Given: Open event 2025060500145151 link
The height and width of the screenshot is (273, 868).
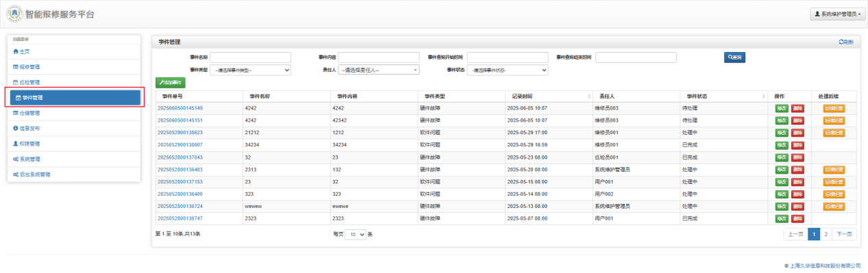Looking at the screenshot, I should [180, 120].
